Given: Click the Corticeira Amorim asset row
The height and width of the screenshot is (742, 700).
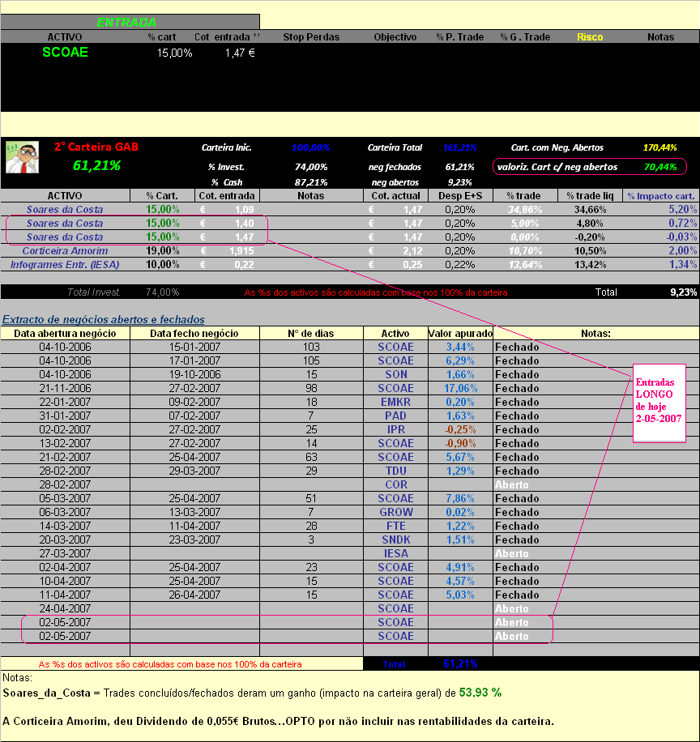Looking at the screenshot, I should [65, 251].
